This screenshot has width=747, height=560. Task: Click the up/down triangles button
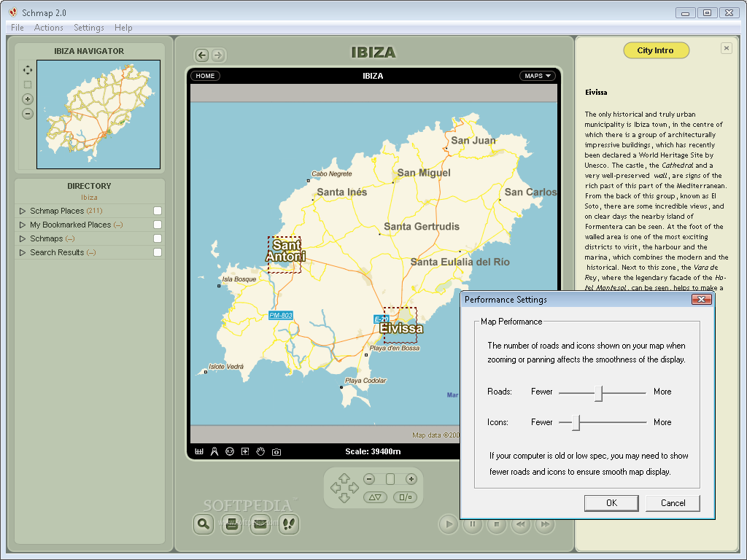(x=376, y=497)
